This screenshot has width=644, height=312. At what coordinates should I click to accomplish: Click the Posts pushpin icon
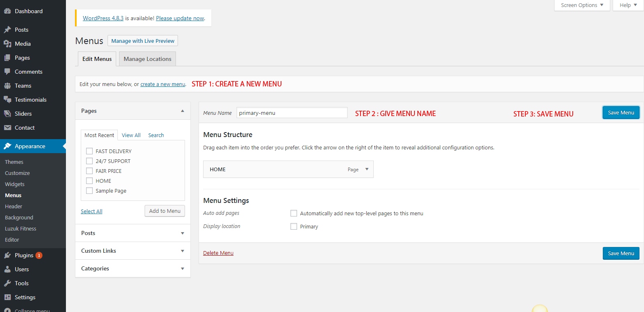7,30
